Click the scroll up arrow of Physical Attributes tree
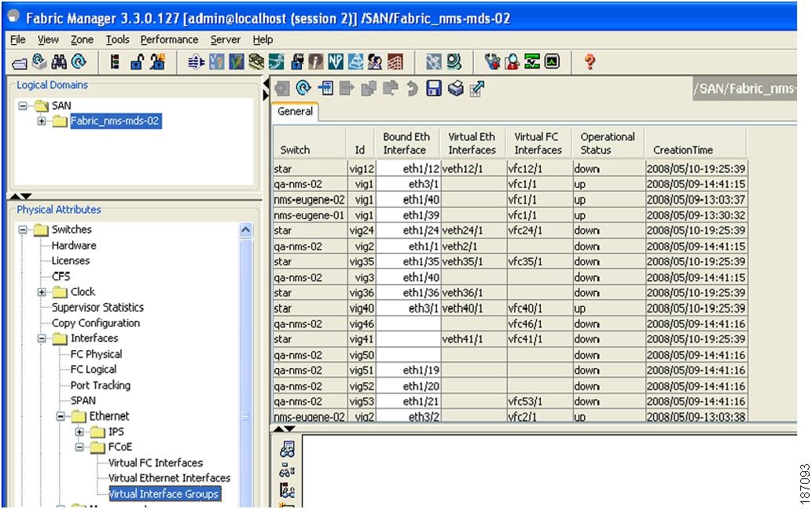 [246, 231]
